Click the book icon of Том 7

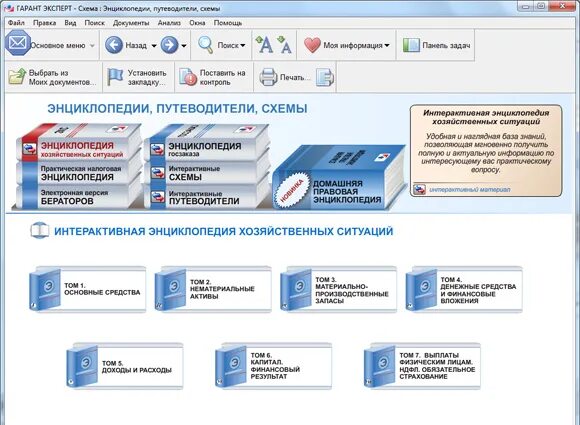(379, 366)
